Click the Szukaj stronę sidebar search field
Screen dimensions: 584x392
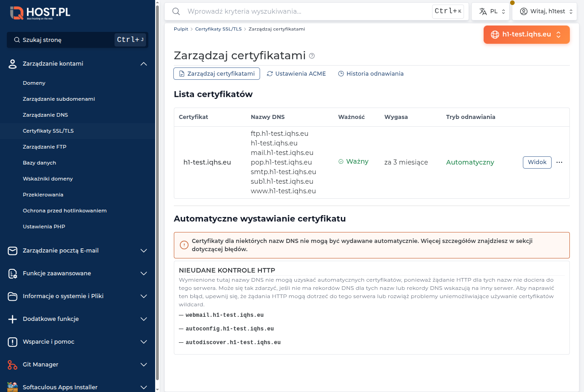(x=78, y=40)
